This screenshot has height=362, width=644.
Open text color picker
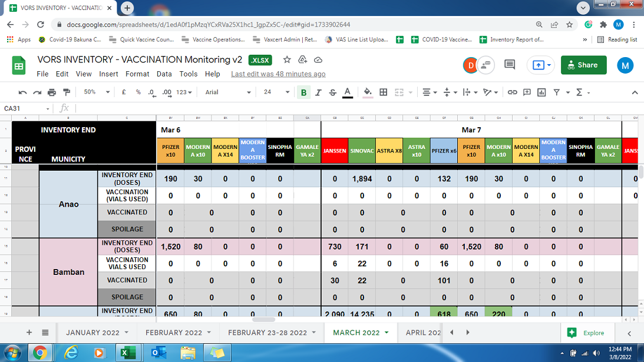pyautogui.click(x=348, y=92)
